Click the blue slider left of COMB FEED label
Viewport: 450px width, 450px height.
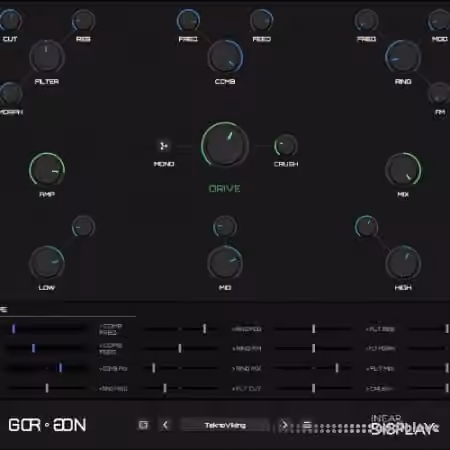coord(47,349)
